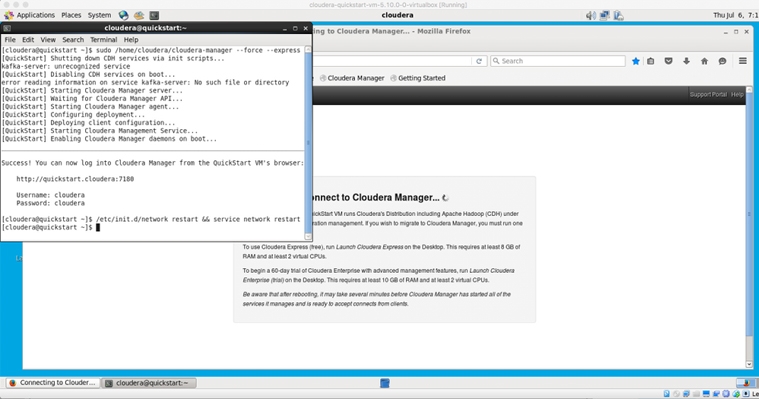
Task: Adjust volume via speaker icon in panel
Action: (x=591, y=15)
